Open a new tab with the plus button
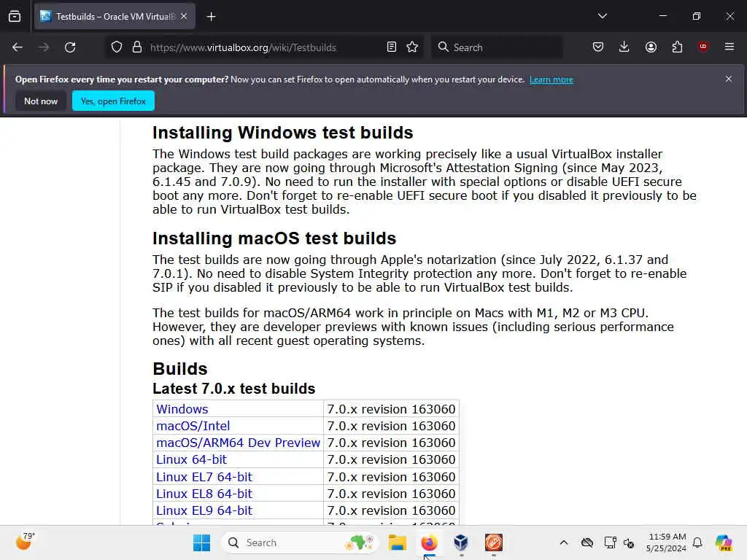The width and height of the screenshot is (747, 560). pos(211,17)
